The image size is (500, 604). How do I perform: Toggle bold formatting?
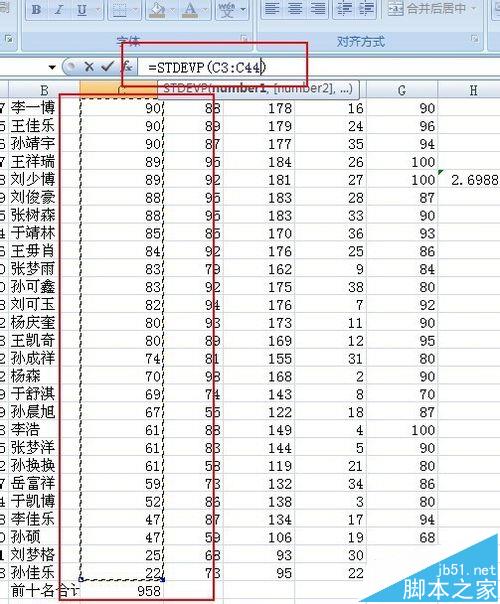coord(37,9)
